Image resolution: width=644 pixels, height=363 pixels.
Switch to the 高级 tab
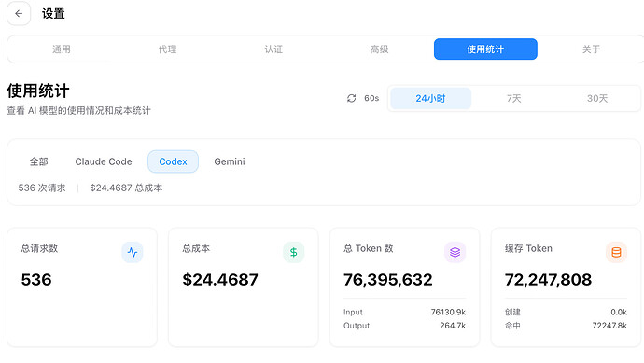[x=379, y=49]
